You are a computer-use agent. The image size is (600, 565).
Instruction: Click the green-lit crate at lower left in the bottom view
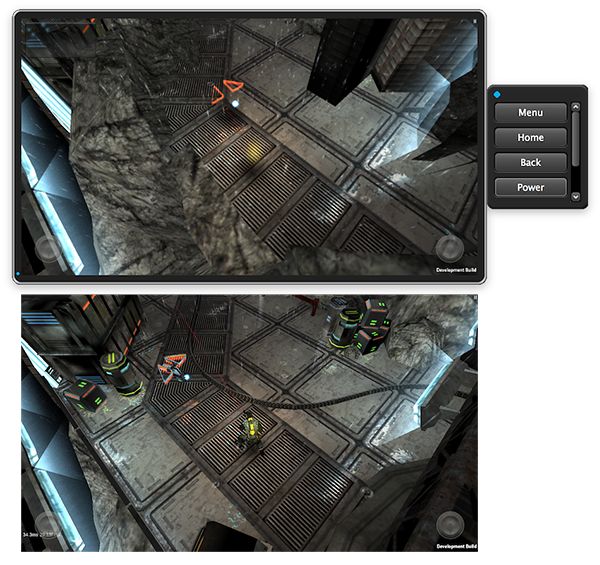coord(86,395)
